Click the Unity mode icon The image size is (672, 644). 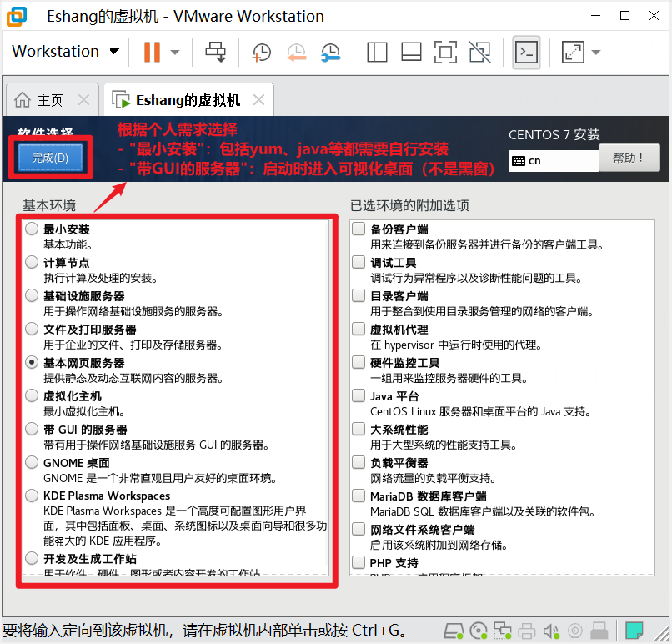coord(480,53)
